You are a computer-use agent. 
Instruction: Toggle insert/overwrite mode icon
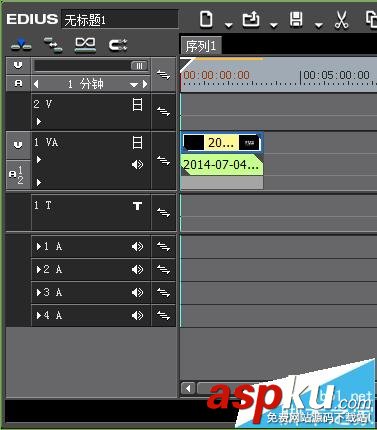pos(21,45)
